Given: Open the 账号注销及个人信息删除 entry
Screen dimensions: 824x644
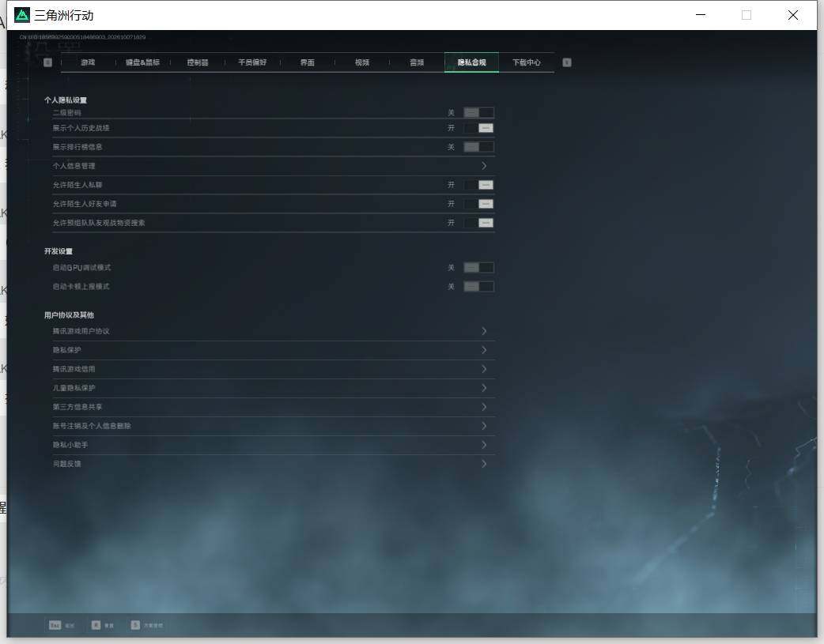Looking at the screenshot, I should coord(274,426).
